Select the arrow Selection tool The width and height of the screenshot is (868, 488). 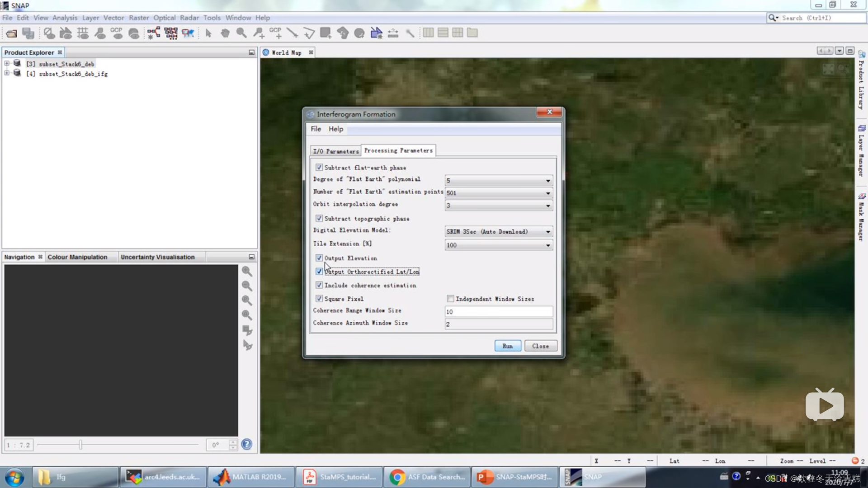(208, 33)
